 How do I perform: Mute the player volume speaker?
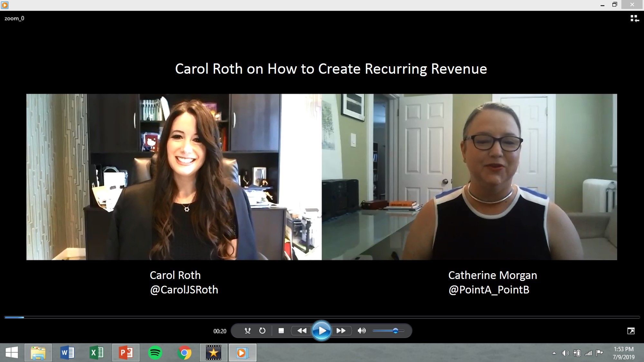pyautogui.click(x=362, y=331)
